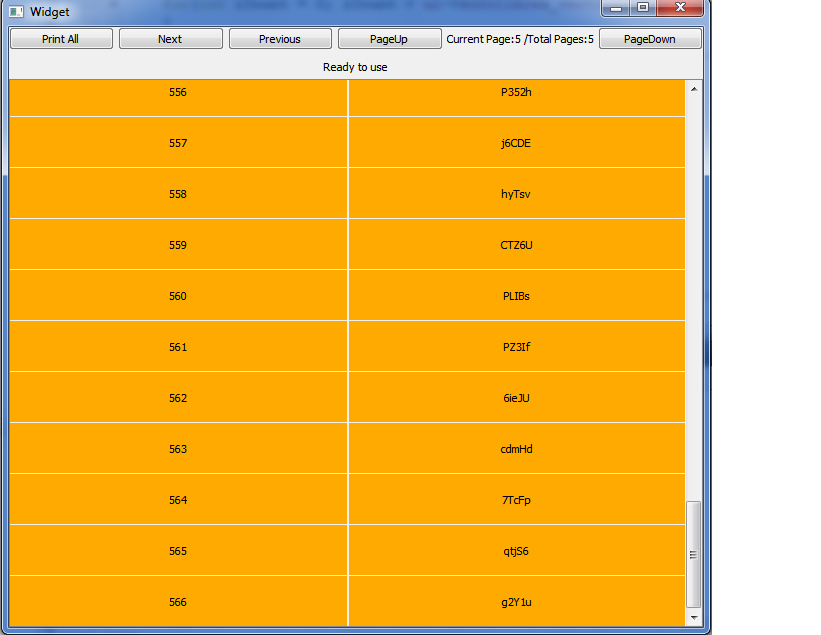Screen dimensions: 821x635
Task: Select the CTZ6U table cell
Action: [516, 245]
